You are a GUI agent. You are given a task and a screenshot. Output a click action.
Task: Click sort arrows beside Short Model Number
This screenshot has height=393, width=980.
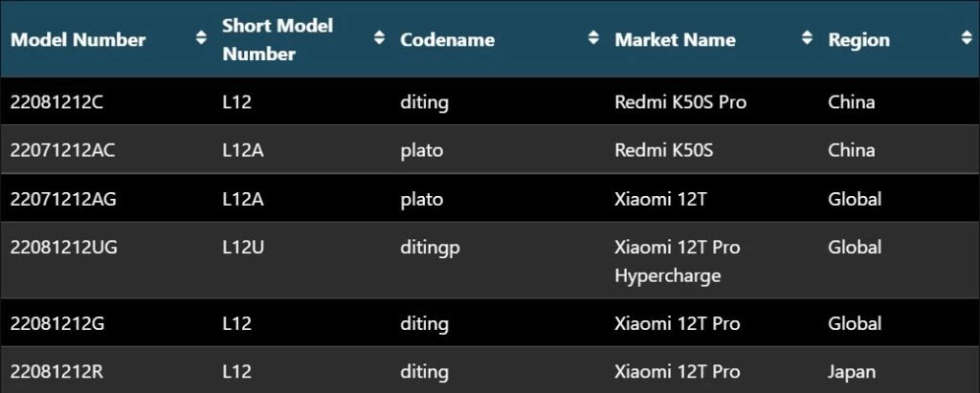379,38
